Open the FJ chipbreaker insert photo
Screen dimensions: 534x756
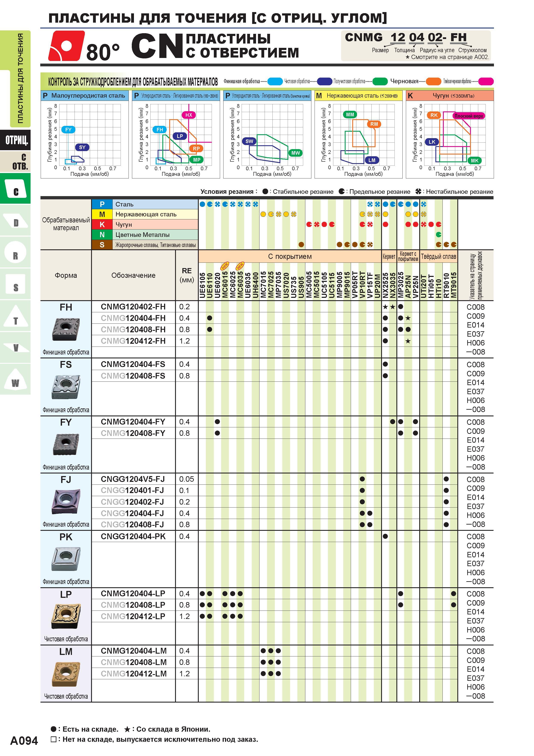(x=66, y=501)
